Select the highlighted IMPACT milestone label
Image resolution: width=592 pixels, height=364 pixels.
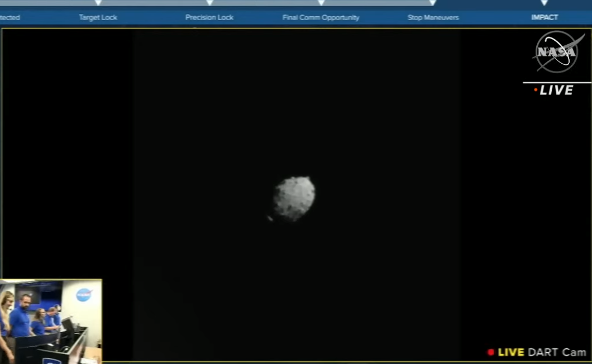click(545, 17)
